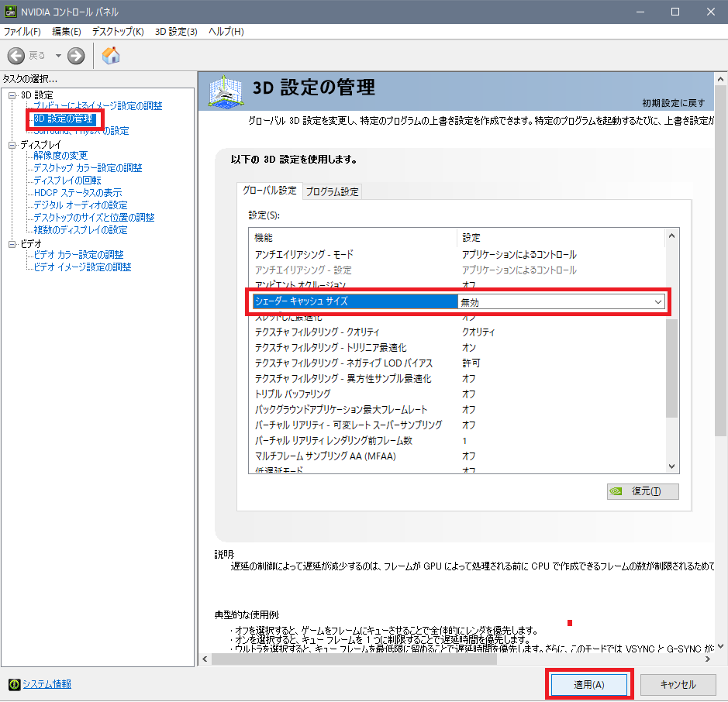Open HDCP ステータスの表示 page
This screenshot has width=728, height=702.
pos(78,193)
